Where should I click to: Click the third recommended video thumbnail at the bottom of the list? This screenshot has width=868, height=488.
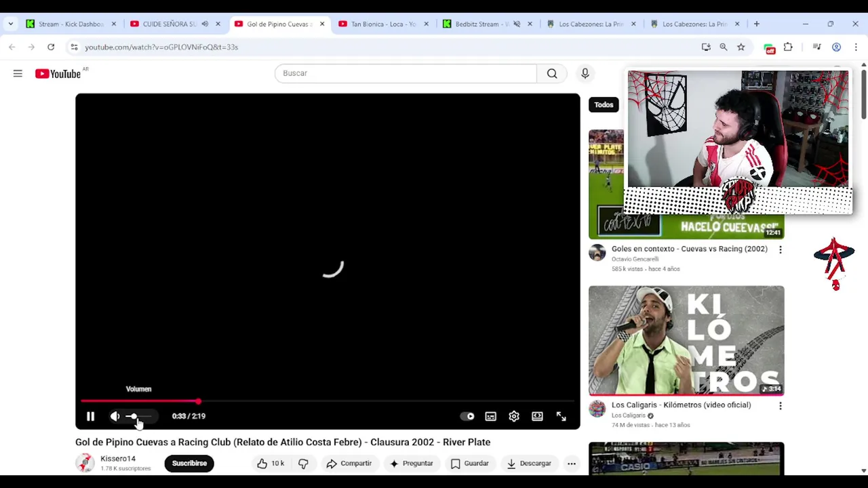click(x=686, y=459)
